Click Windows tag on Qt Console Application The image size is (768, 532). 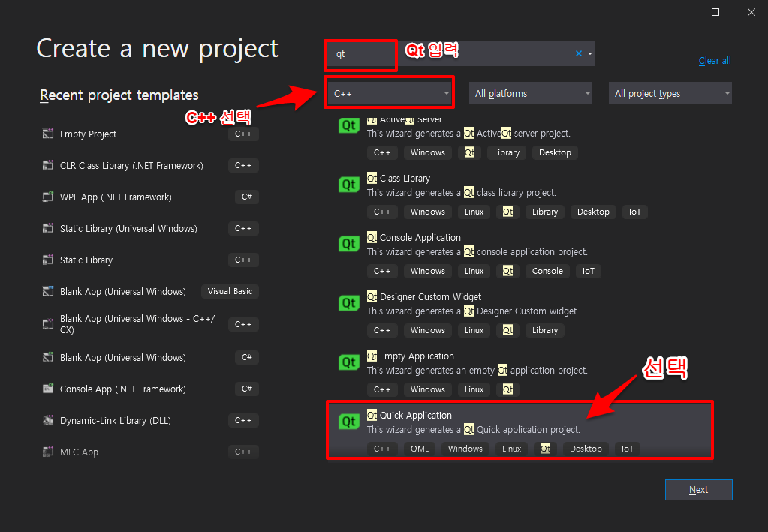(428, 271)
